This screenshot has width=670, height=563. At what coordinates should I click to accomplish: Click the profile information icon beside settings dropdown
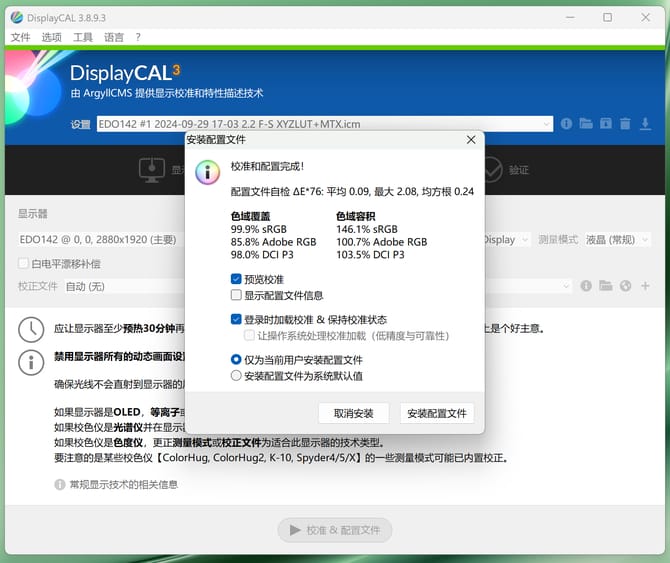[x=566, y=124]
